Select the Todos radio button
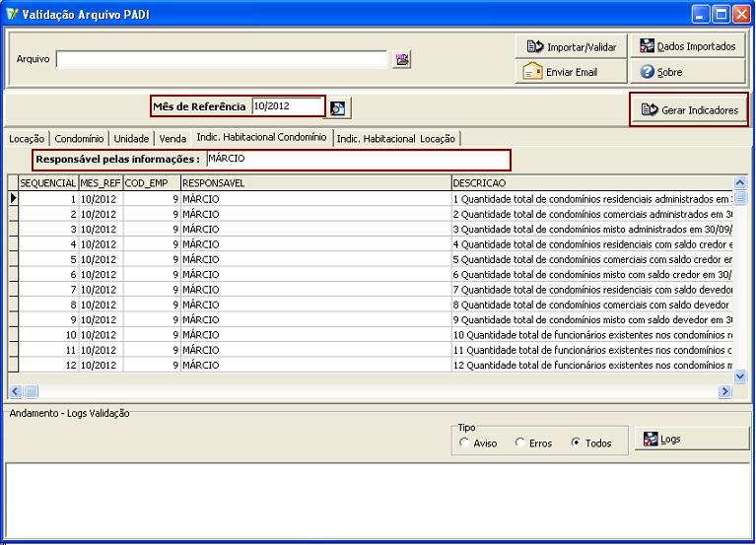Image resolution: width=756 pixels, height=545 pixels. [577, 443]
